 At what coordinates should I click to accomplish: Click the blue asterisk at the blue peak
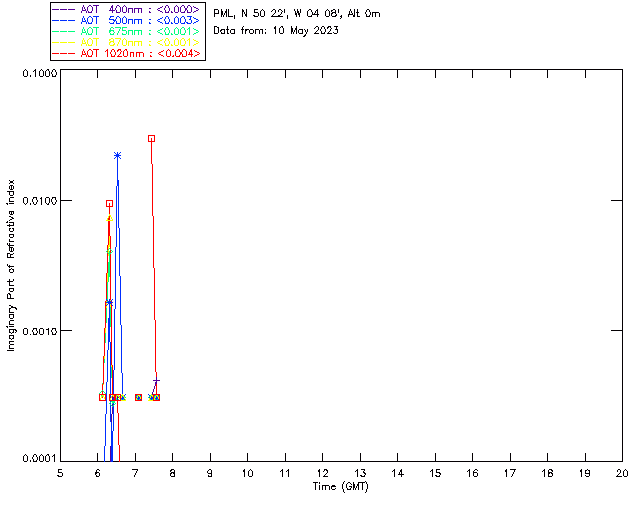tap(118, 156)
